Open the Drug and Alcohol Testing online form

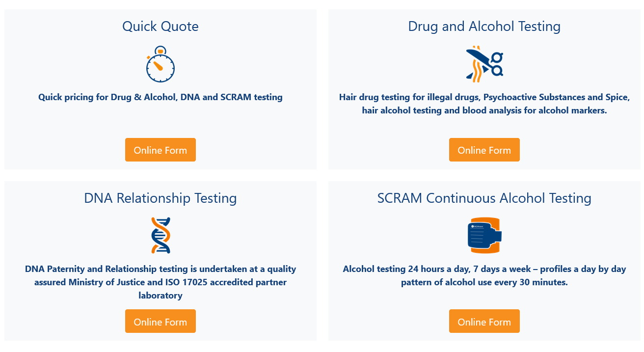tap(484, 150)
